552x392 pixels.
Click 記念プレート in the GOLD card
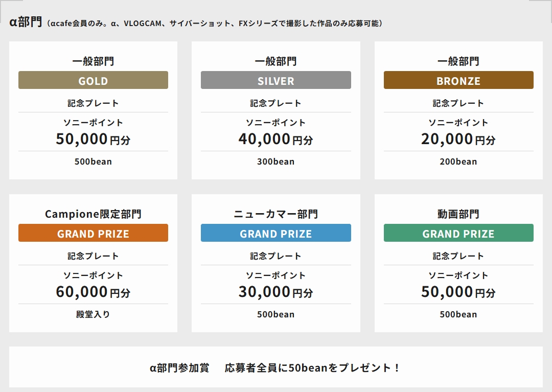(93, 103)
